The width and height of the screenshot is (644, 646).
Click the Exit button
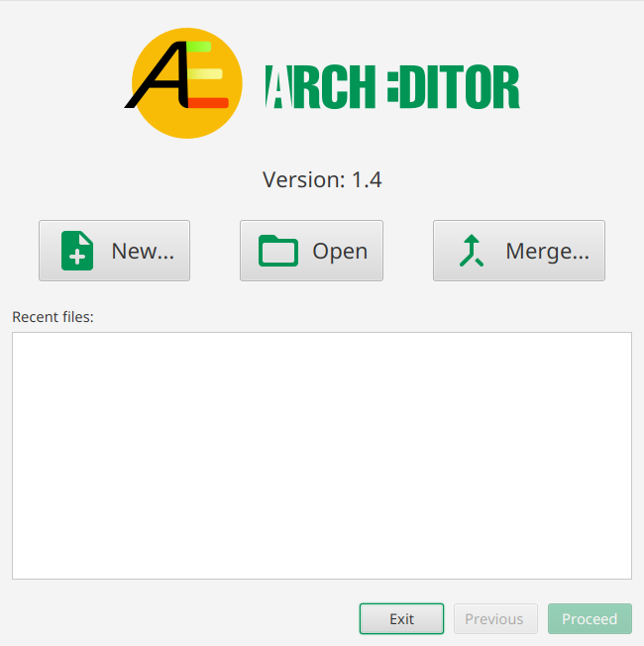click(401, 619)
